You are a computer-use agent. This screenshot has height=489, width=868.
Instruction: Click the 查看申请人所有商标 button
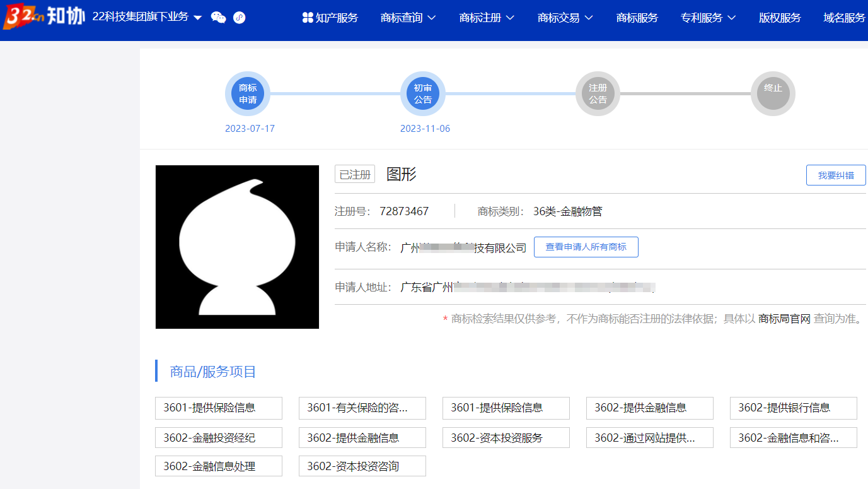[x=586, y=247]
